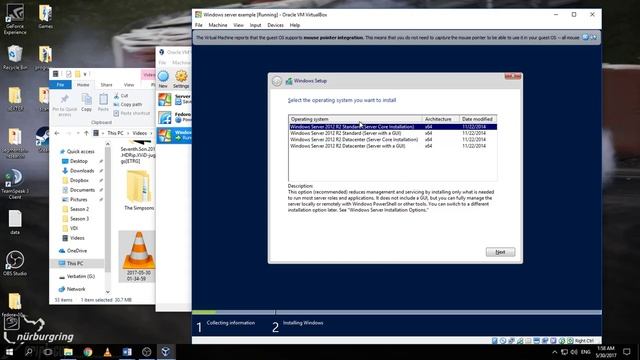This screenshot has height=360, width=640.
Task: Select the Games folder on the desktop
Action: tap(45, 16)
